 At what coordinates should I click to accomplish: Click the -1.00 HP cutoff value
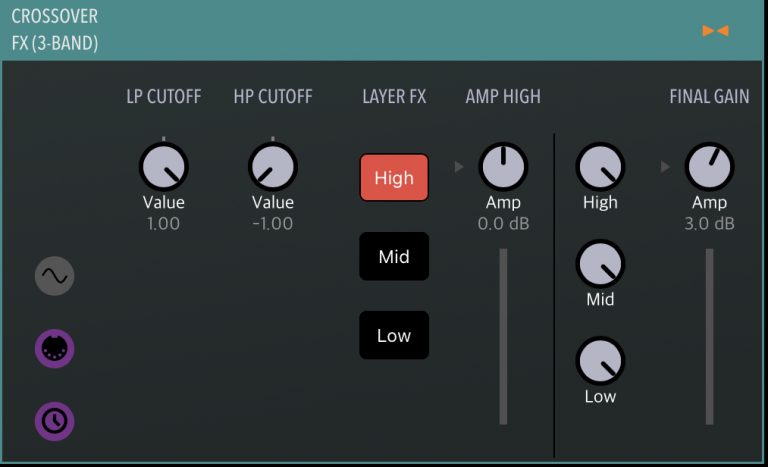273,224
